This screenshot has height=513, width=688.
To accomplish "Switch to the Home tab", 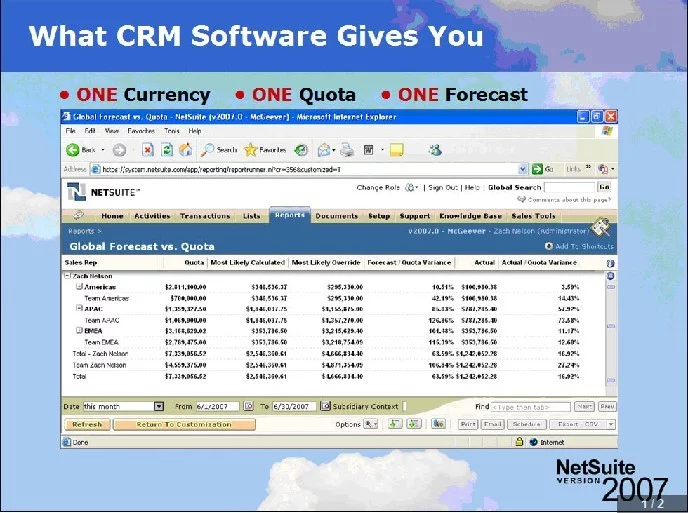I will pyautogui.click(x=112, y=216).
